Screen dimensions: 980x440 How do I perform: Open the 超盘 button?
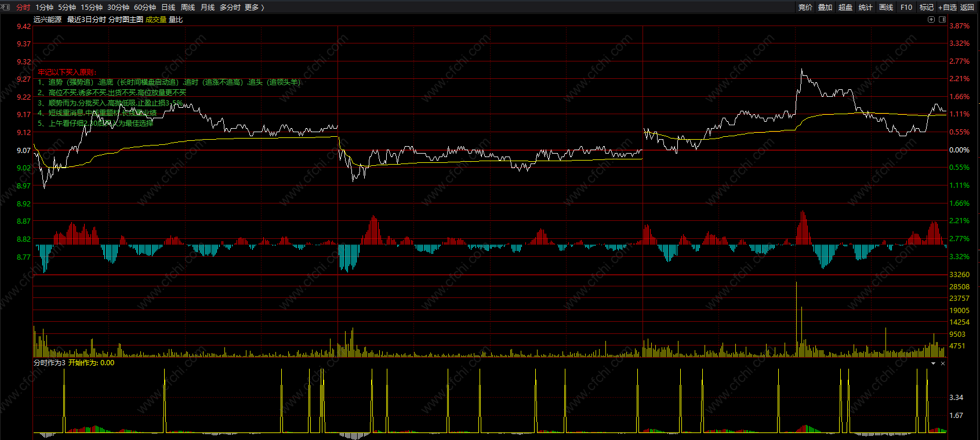[845, 8]
